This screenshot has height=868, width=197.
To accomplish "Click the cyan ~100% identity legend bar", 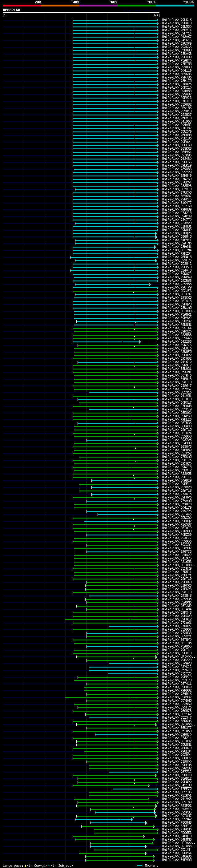I will pos(175,6).
